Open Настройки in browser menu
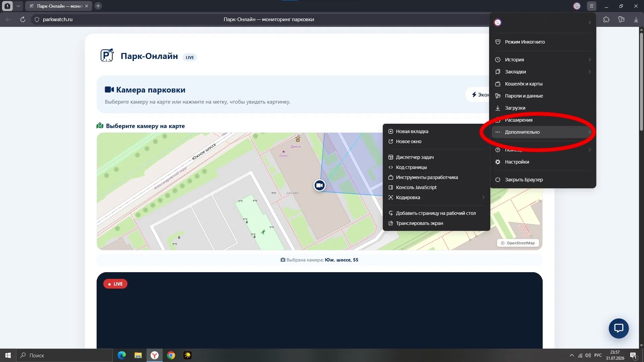Screen dimensions: 644x362 point(542,162)
